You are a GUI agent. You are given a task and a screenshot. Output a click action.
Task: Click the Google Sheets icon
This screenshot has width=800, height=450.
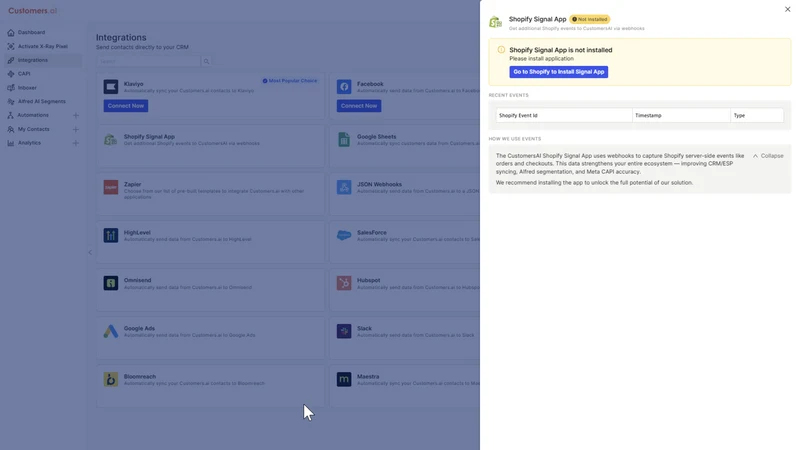point(344,139)
